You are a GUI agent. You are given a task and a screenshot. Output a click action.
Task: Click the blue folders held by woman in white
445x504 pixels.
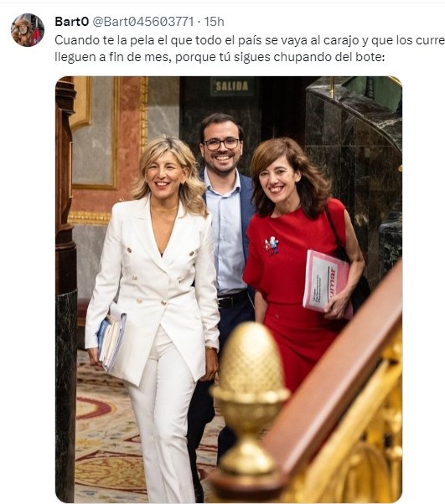coord(111,337)
